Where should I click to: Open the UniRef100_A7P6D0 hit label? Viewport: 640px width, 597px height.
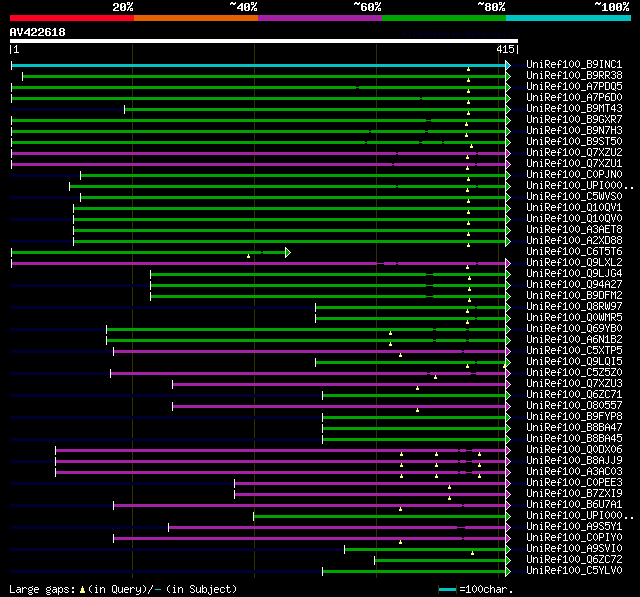pyautogui.click(x=574, y=98)
